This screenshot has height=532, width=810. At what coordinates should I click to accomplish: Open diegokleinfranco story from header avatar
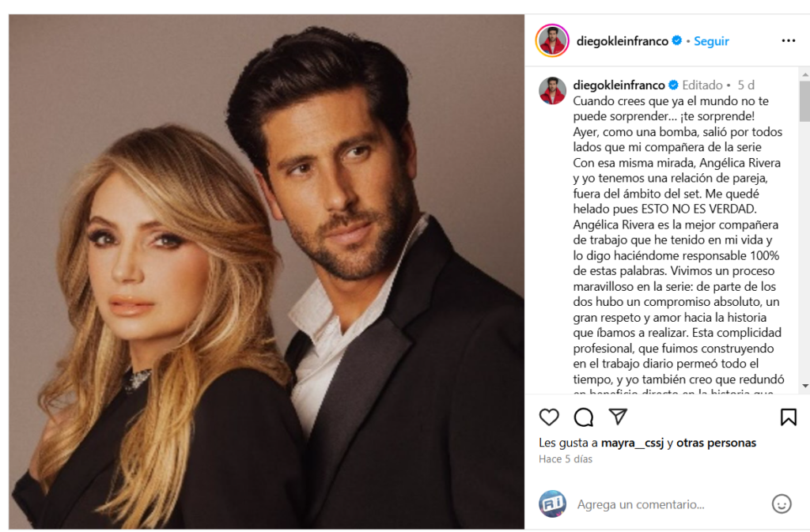click(552, 40)
